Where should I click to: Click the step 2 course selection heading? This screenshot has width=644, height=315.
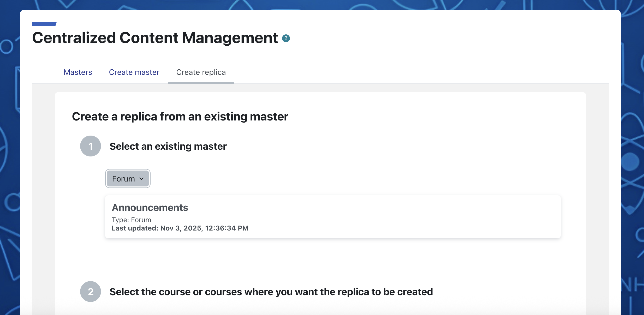[271, 292]
